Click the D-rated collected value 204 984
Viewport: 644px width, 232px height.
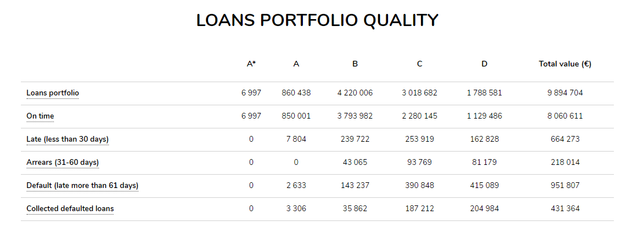click(484, 209)
